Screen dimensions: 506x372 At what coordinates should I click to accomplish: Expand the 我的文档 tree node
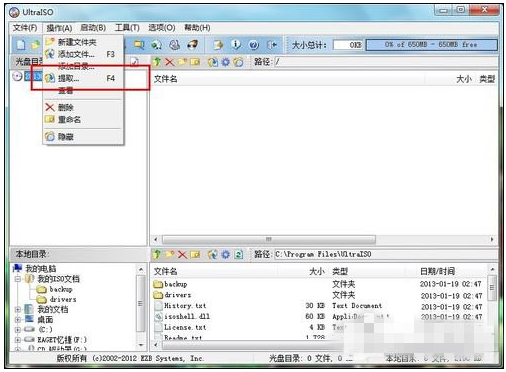click(18, 310)
